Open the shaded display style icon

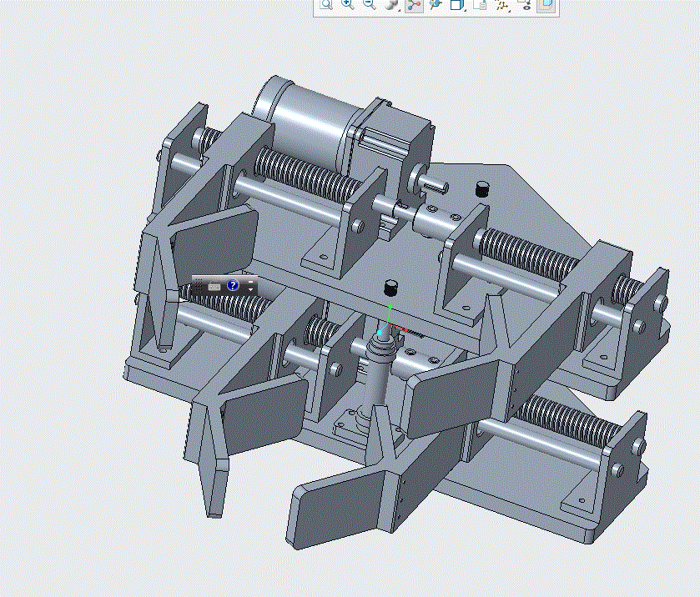point(391,4)
